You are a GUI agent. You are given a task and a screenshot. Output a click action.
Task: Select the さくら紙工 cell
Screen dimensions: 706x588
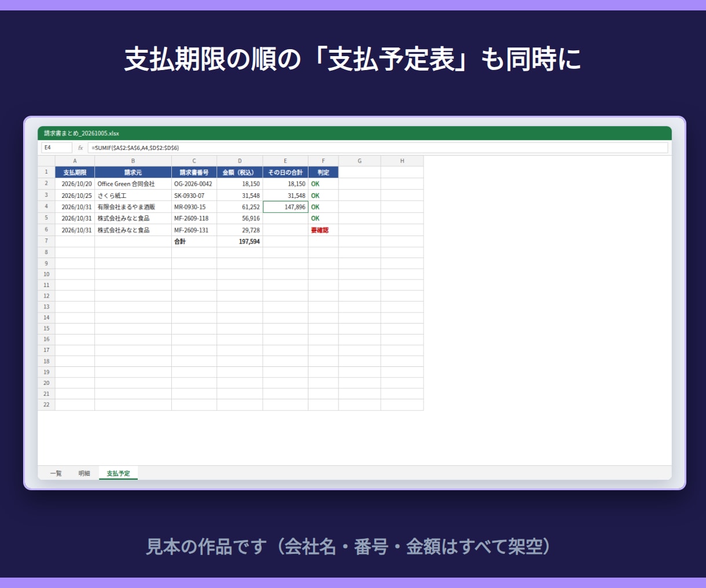tap(133, 196)
